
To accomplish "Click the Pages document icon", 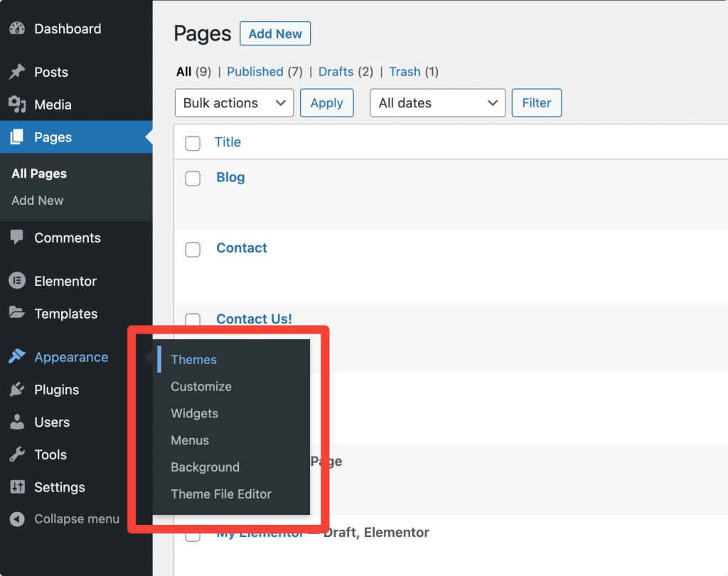I will pyautogui.click(x=17, y=137).
